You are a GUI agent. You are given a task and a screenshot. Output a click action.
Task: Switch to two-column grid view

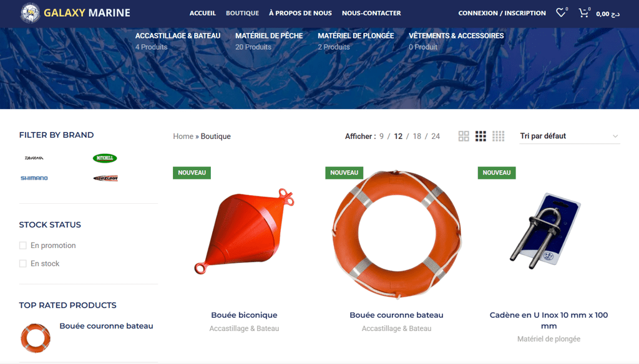(464, 136)
